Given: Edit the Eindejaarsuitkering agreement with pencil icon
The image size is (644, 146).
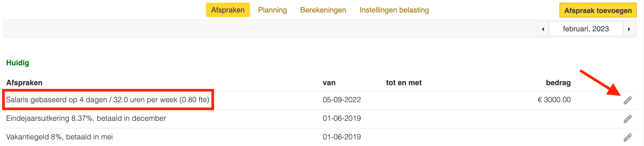Looking at the screenshot, I should point(628,119).
